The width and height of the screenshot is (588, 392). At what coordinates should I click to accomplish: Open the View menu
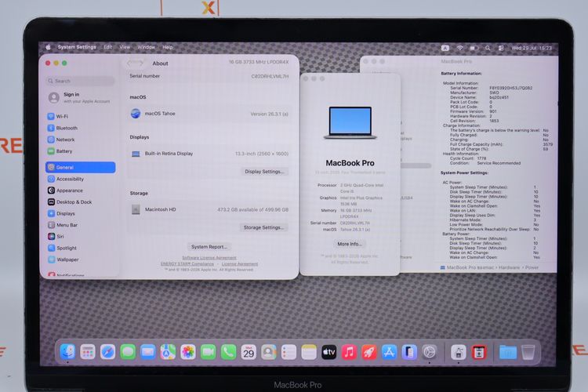click(x=125, y=47)
